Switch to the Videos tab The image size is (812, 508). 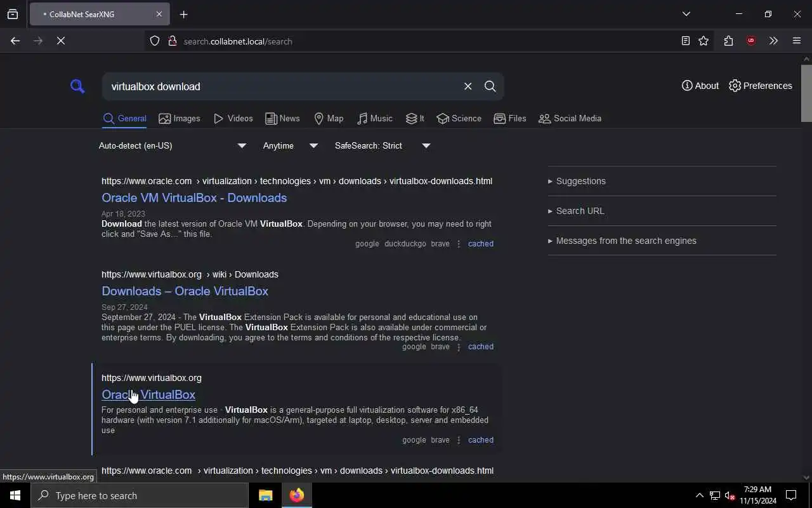click(233, 119)
